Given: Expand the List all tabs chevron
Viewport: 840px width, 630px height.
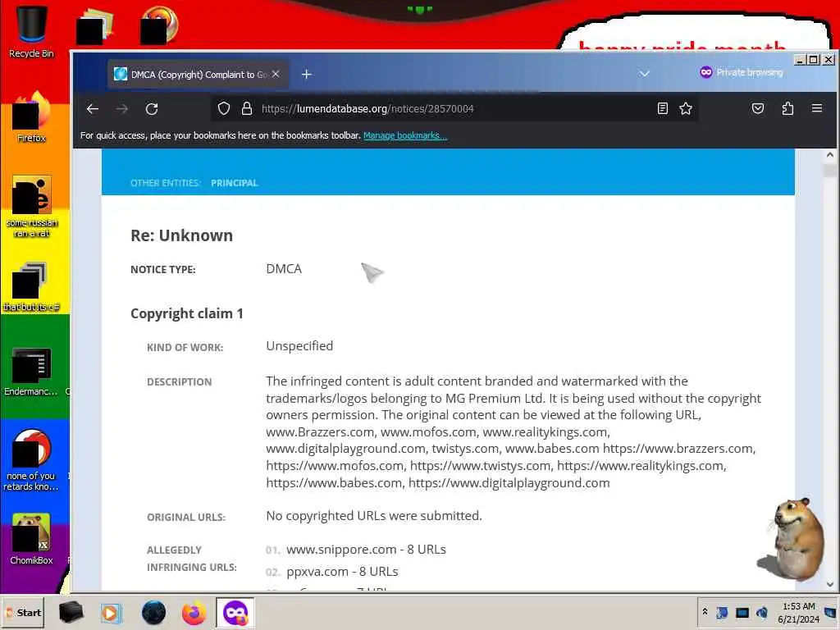Looking at the screenshot, I should [645, 74].
